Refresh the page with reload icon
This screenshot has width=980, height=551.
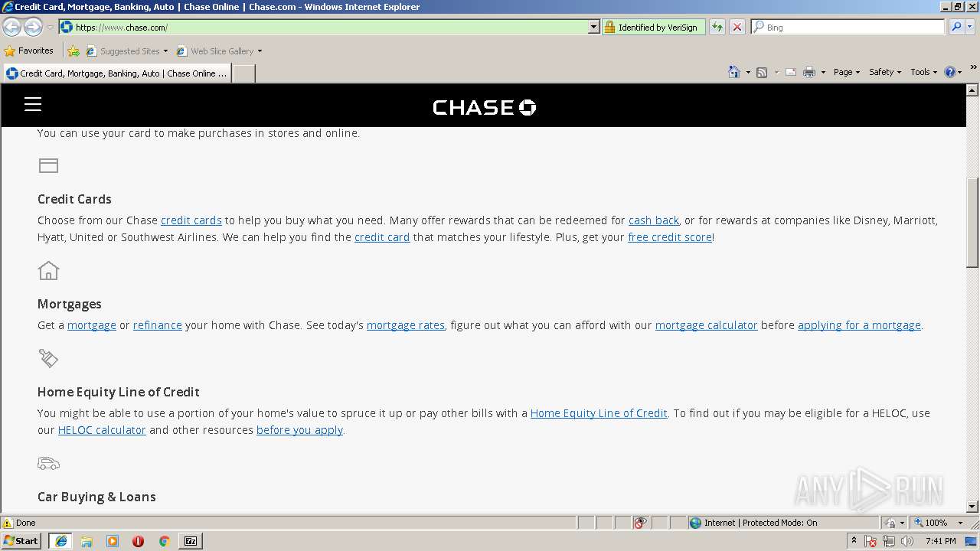pos(717,28)
